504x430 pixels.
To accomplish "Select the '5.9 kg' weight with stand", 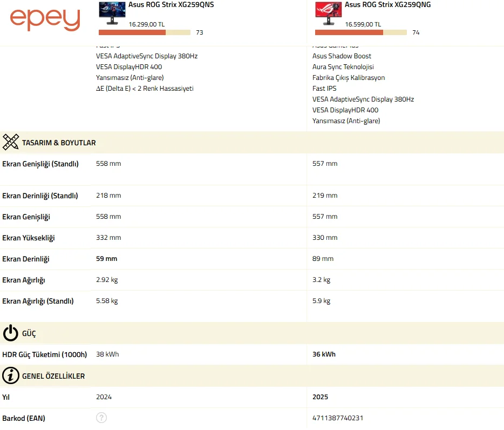I will (x=321, y=300).
